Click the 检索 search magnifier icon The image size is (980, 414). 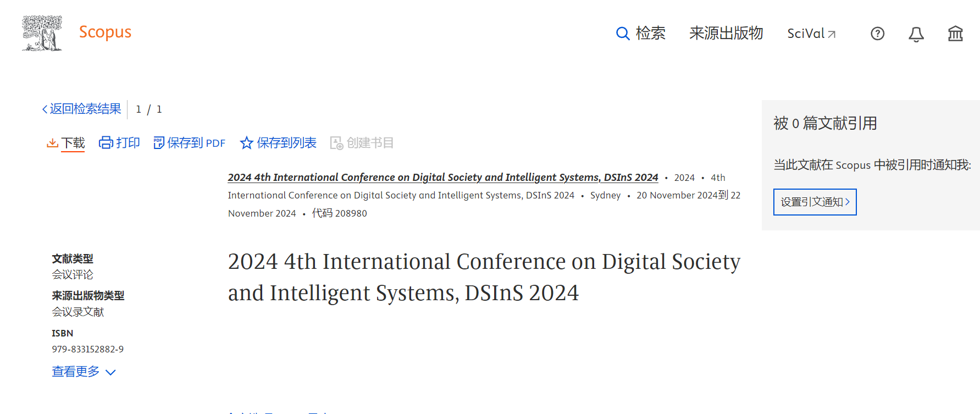(x=622, y=34)
